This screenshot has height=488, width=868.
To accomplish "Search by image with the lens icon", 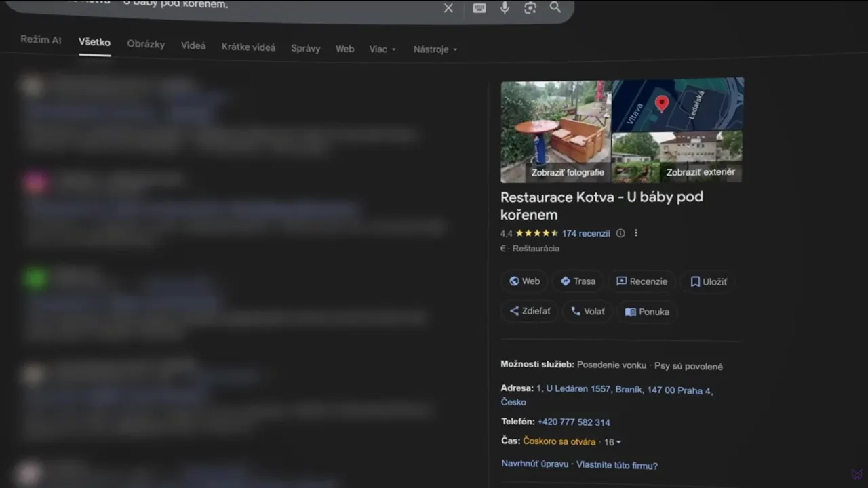I will pos(530,8).
